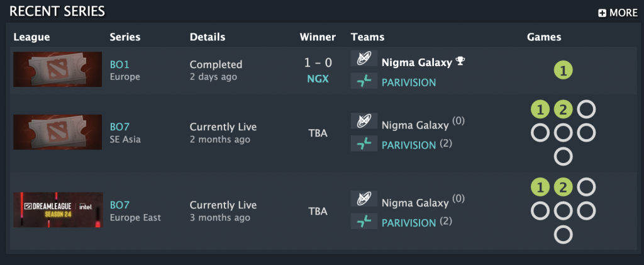Open Nigma Galaxy logo in BO1 Europe row
The height and width of the screenshot is (265, 644).
pos(364,59)
